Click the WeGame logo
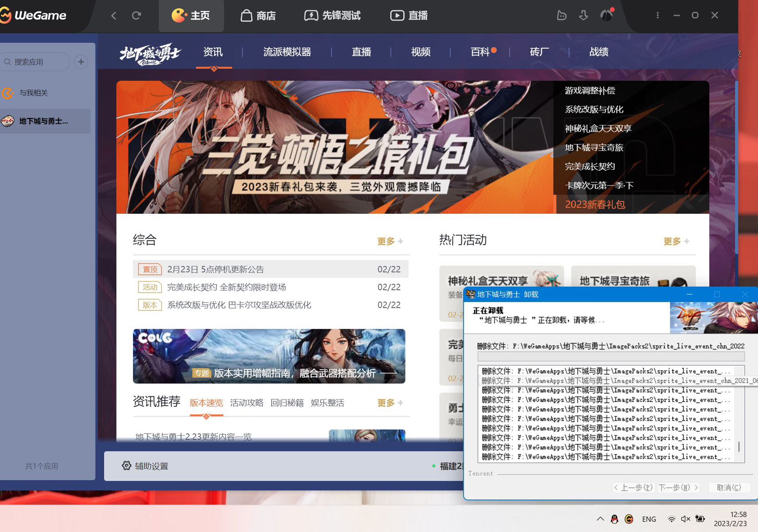The height and width of the screenshot is (532, 758). tap(33, 16)
